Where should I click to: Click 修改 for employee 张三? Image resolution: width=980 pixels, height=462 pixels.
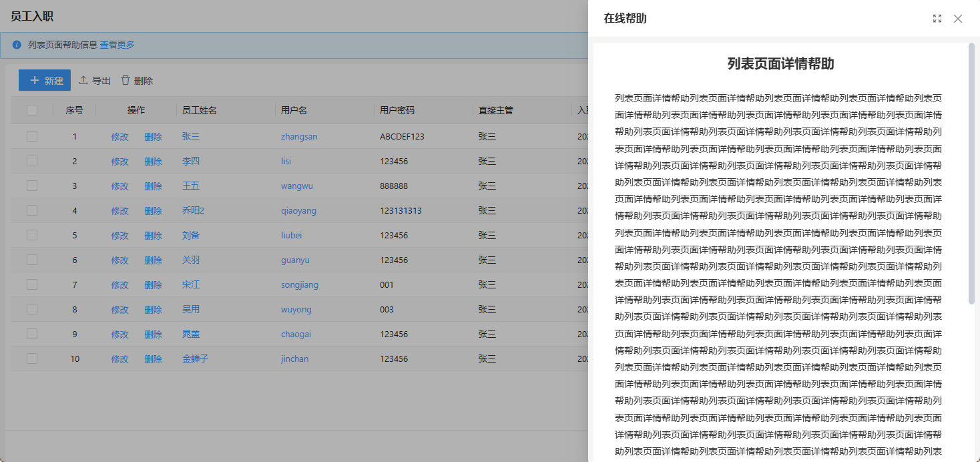coord(119,137)
